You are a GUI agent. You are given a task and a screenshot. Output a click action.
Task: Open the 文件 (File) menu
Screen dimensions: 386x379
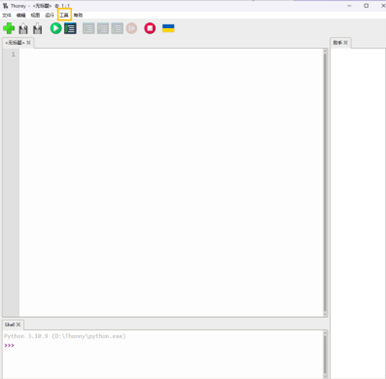[x=7, y=15]
